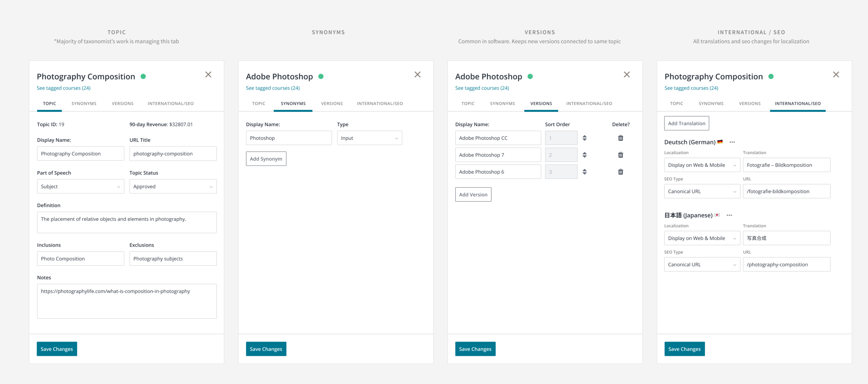The height and width of the screenshot is (384, 868).
Task: Open International/SEO tab in Topic panel
Action: [170, 104]
